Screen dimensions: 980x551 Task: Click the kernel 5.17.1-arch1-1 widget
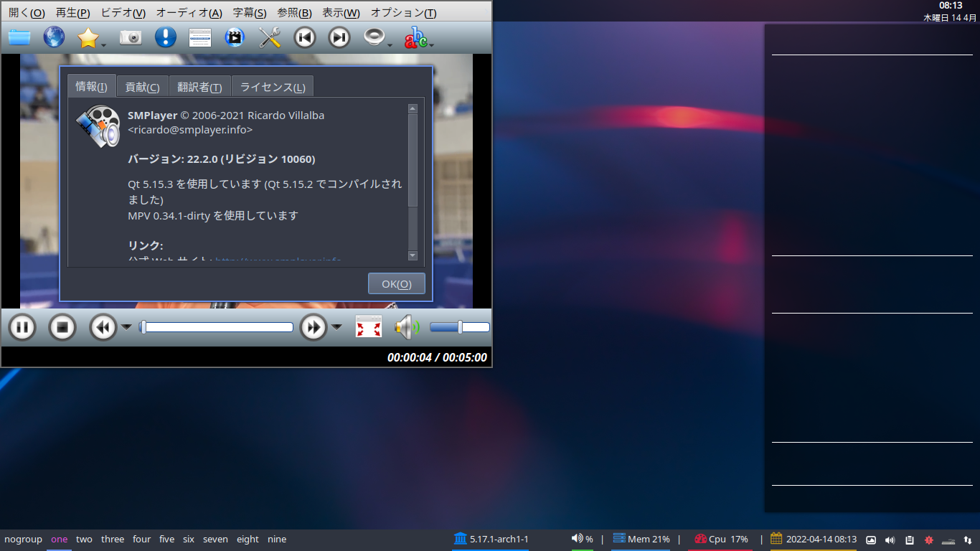(491, 540)
